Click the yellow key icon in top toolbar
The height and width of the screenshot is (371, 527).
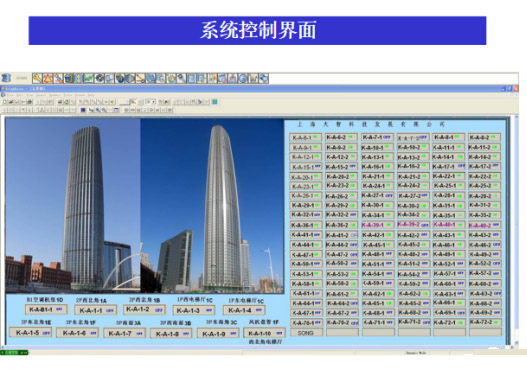pos(37,78)
